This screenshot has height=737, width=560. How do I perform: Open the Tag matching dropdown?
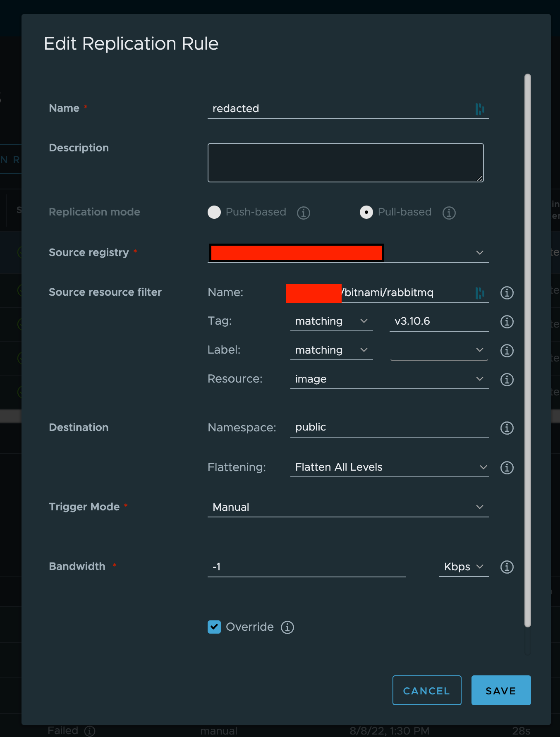[332, 321]
